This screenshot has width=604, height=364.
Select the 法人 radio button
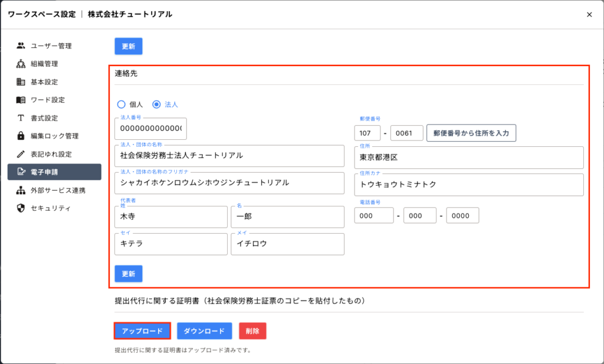(x=156, y=104)
